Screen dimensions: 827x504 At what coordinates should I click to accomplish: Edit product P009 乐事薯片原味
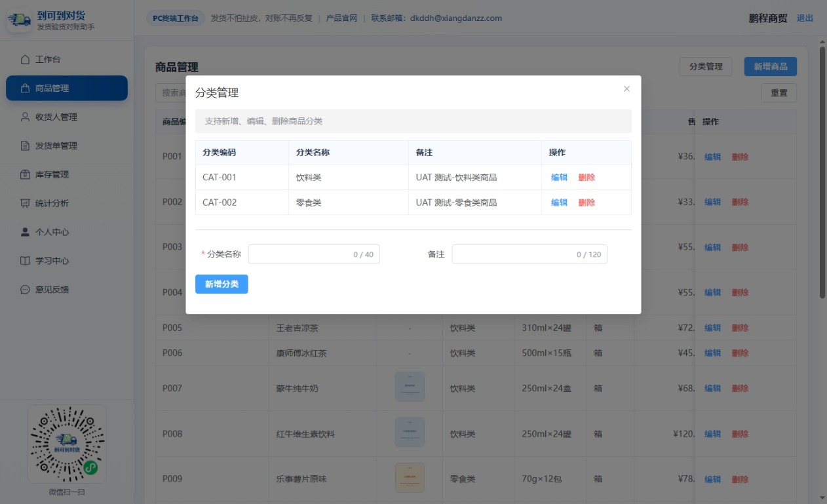click(x=712, y=480)
